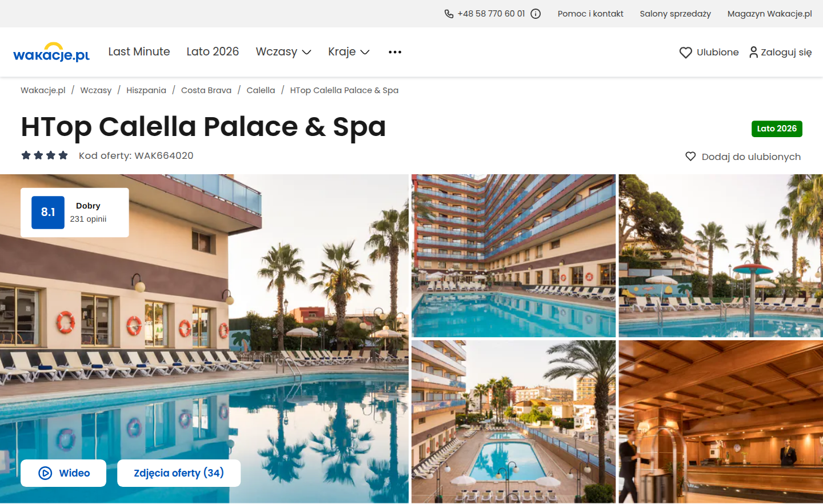Open the info icon beside phone number
The height and width of the screenshot is (504, 823).
pos(536,14)
